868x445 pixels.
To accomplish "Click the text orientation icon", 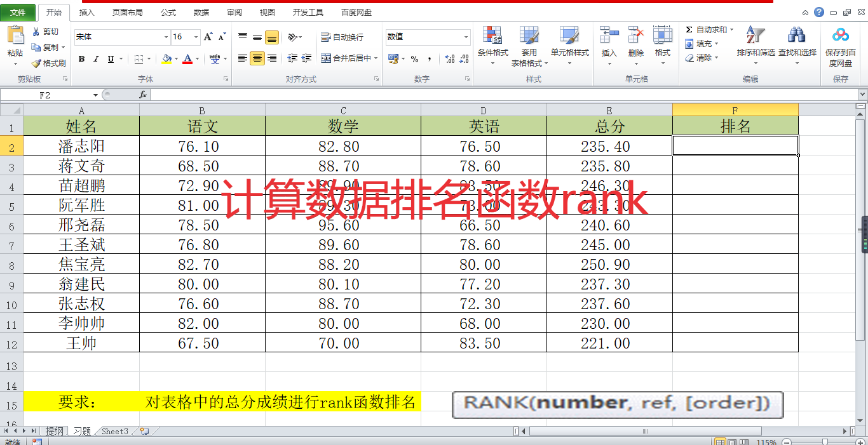I will click(x=292, y=37).
